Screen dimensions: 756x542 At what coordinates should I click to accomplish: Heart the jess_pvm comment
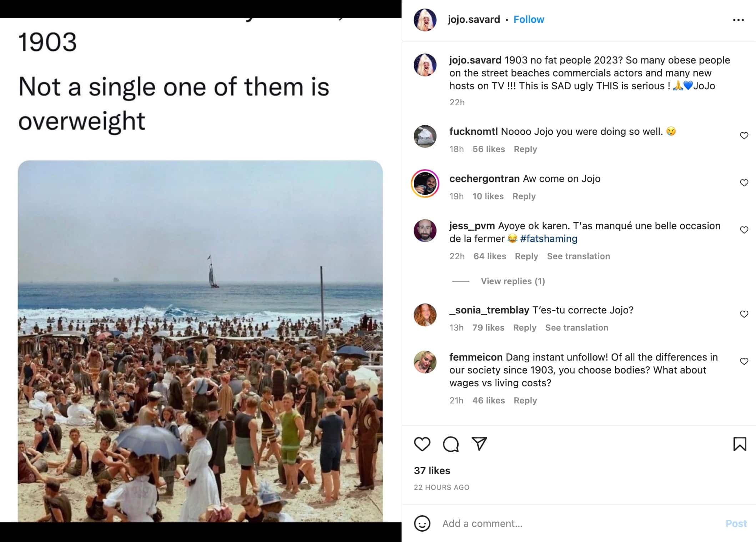744,230
